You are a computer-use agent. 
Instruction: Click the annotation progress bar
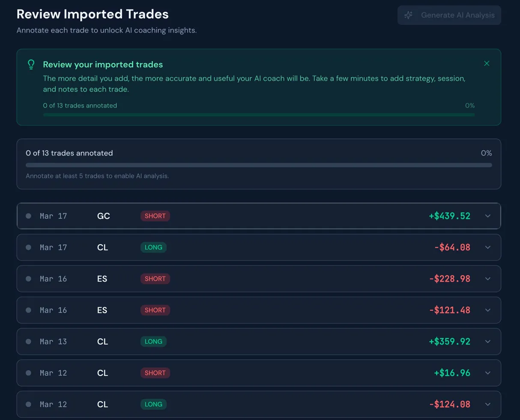(x=259, y=165)
